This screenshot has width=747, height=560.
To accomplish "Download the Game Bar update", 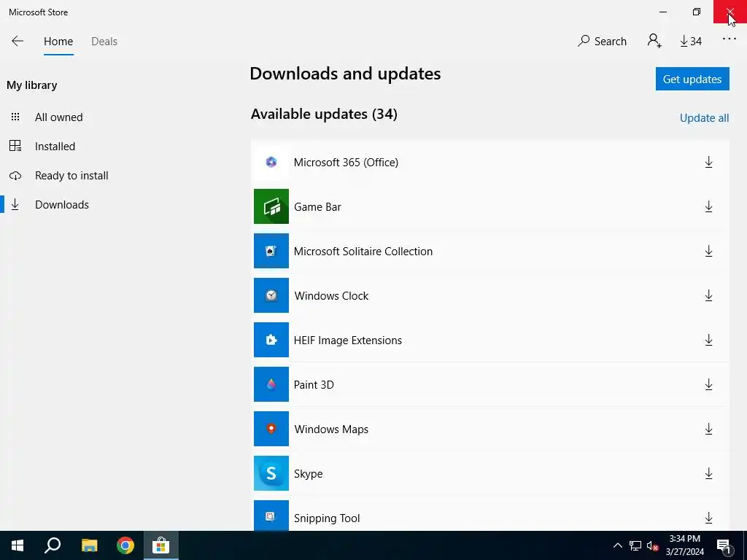I will (708, 206).
